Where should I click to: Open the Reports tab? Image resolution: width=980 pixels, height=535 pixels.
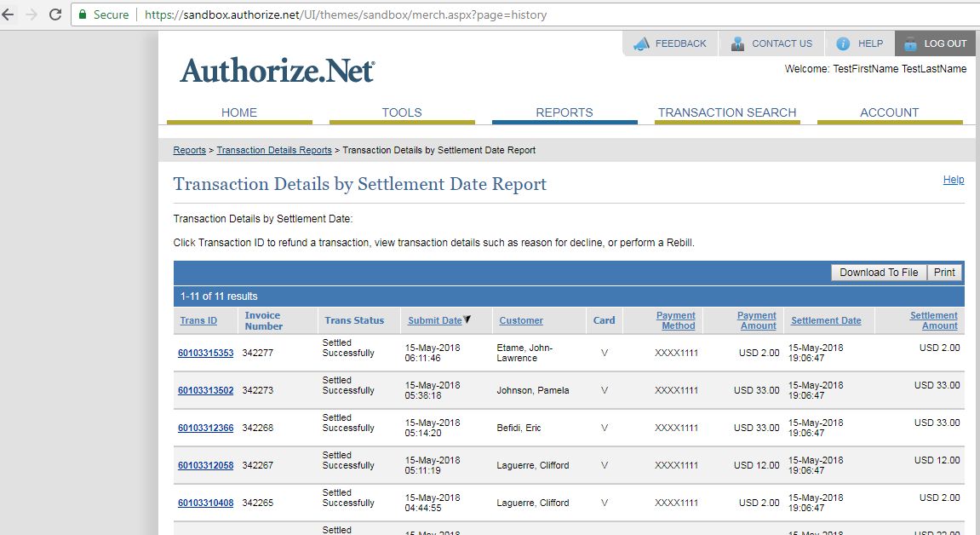pyautogui.click(x=564, y=112)
